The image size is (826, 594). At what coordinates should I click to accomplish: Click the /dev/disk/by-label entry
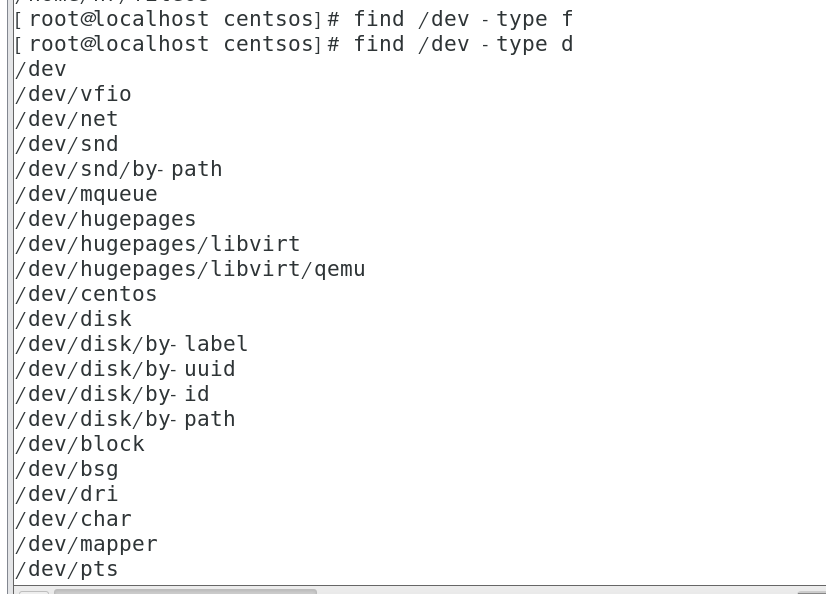(131, 344)
